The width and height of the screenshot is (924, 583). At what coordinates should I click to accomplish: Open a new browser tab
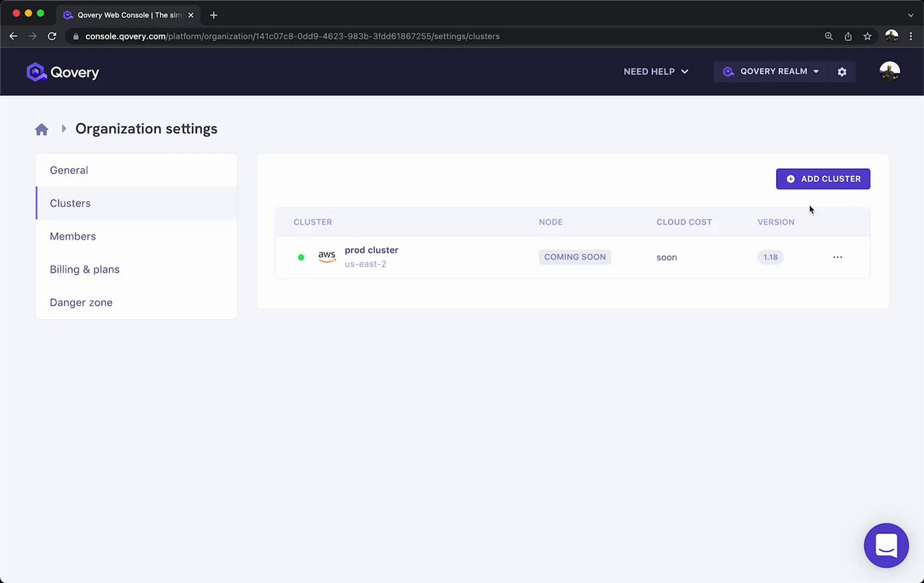[x=214, y=14]
